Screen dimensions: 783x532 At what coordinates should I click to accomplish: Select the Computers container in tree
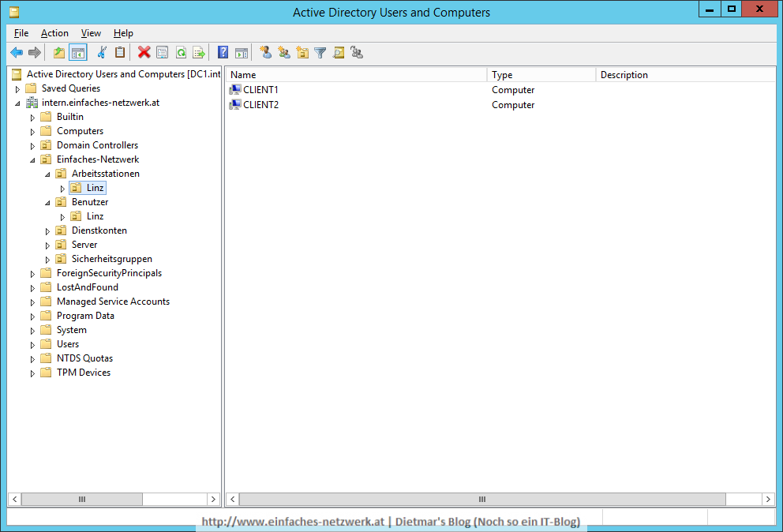(80, 131)
